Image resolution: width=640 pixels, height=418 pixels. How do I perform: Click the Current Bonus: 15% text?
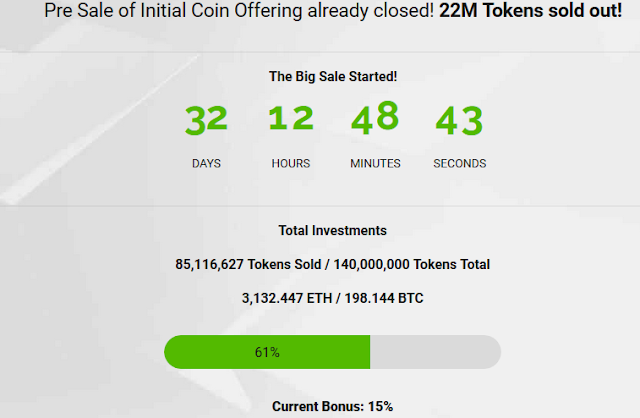[x=333, y=407]
